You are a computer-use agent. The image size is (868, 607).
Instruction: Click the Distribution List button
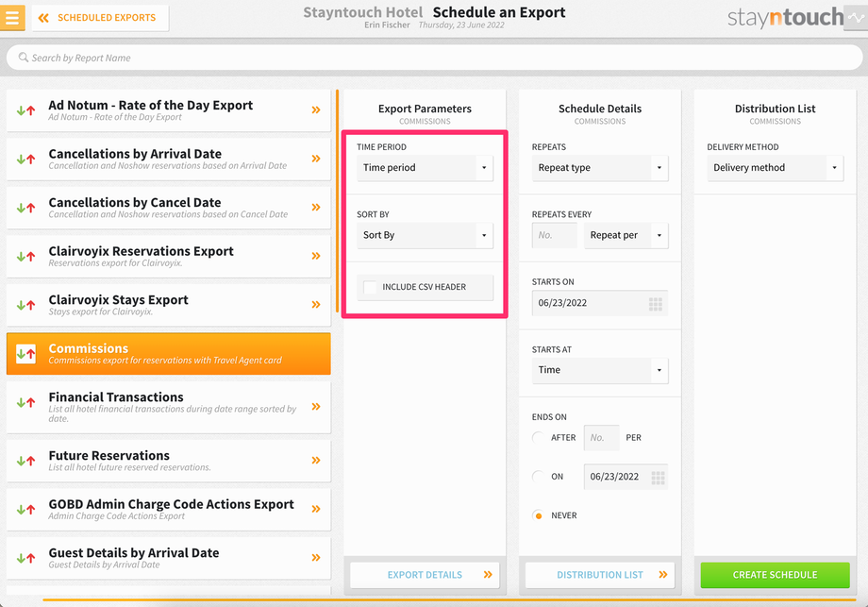600,575
